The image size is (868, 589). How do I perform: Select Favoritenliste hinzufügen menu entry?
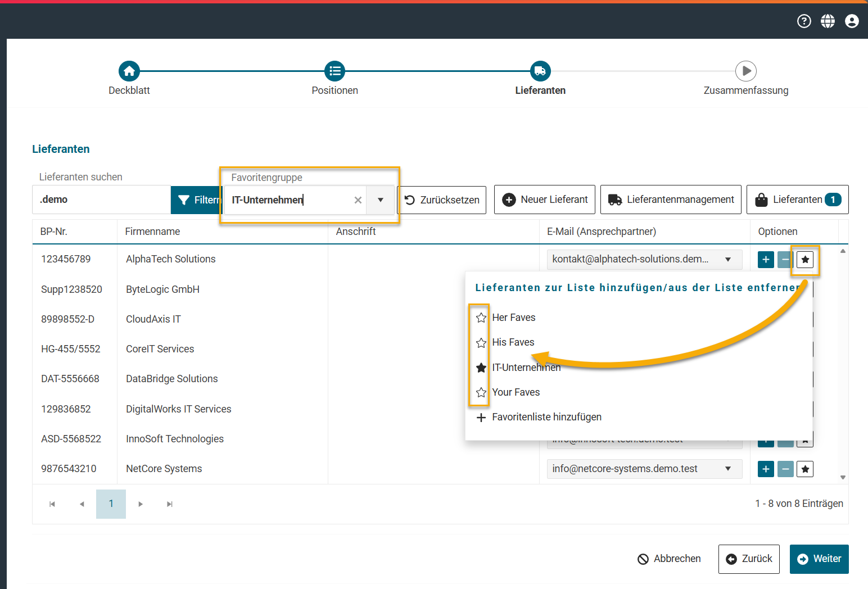click(546, 417)
